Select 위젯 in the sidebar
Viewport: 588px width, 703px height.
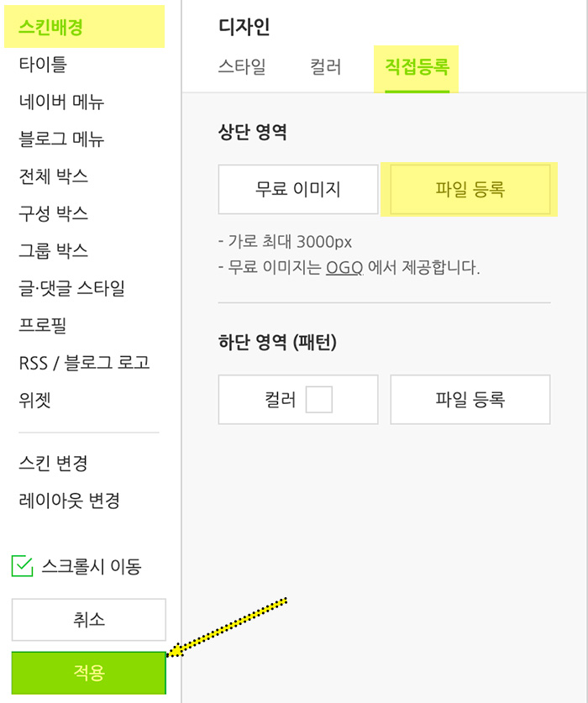pyautogui.click(x=34, y=400)
